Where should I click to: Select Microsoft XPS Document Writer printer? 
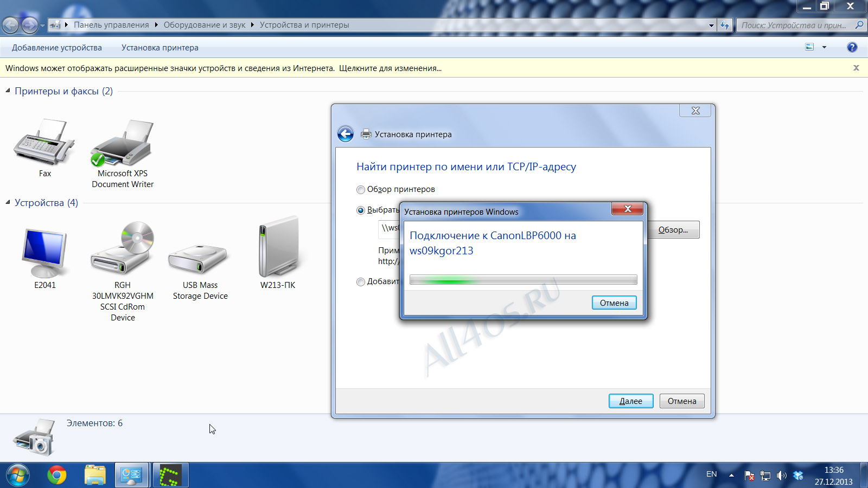(x=123, y=143)
